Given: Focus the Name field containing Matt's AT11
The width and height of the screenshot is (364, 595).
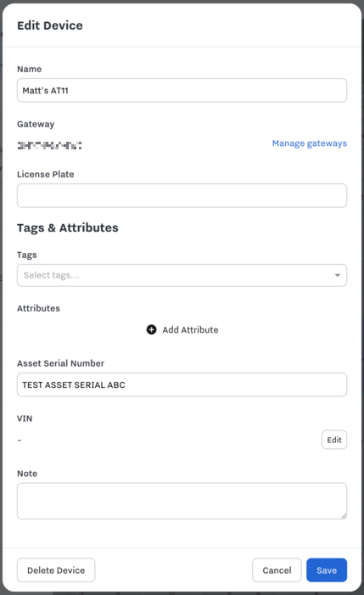Looking at the screenshot, I should pos(182,90).
